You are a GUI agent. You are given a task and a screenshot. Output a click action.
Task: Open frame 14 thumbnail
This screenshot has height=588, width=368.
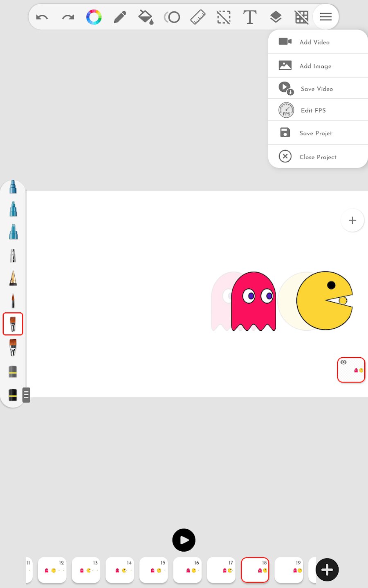click(120, 570)
